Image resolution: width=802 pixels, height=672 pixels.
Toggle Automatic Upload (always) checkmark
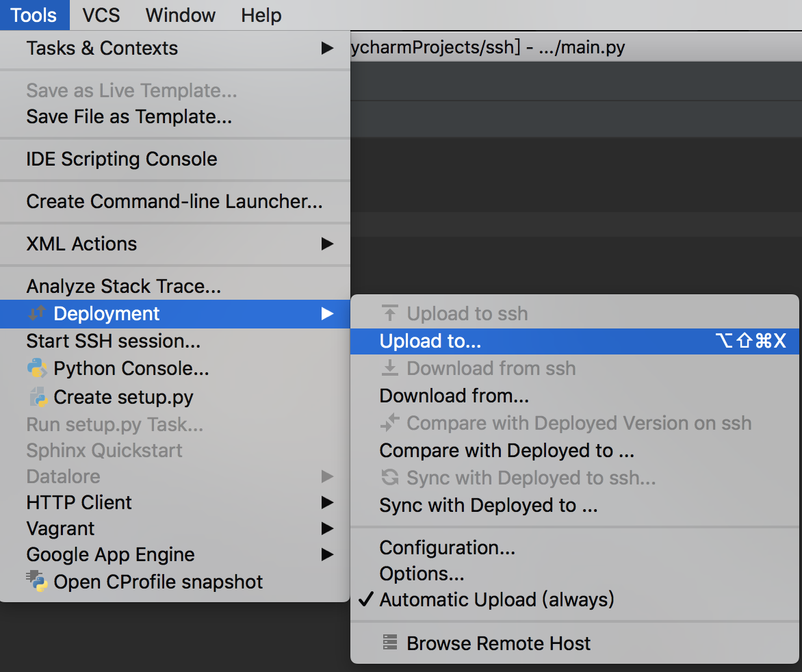click(x=366, y=599)
